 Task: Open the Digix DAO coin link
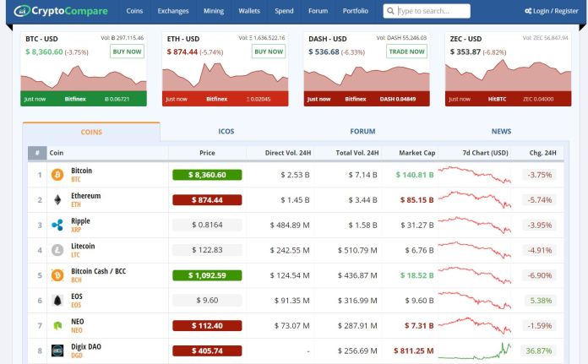[x=86, y=347]
